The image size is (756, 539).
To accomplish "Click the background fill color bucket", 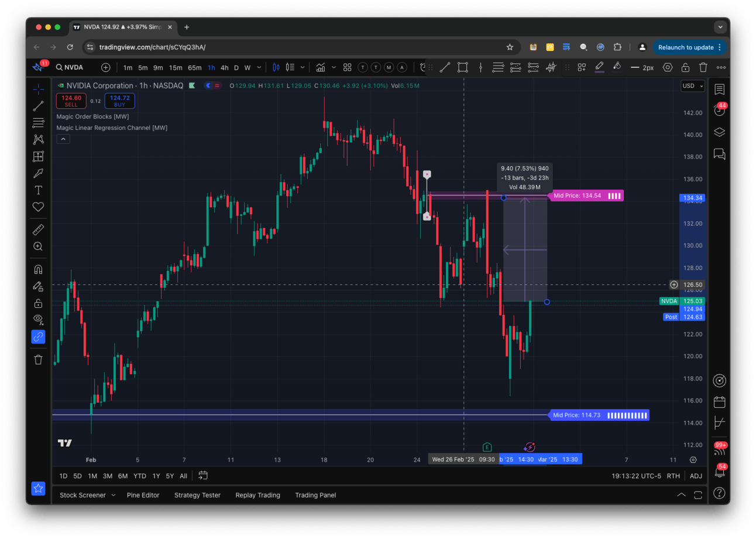I will pyautogui.click(x=617, y=68).
